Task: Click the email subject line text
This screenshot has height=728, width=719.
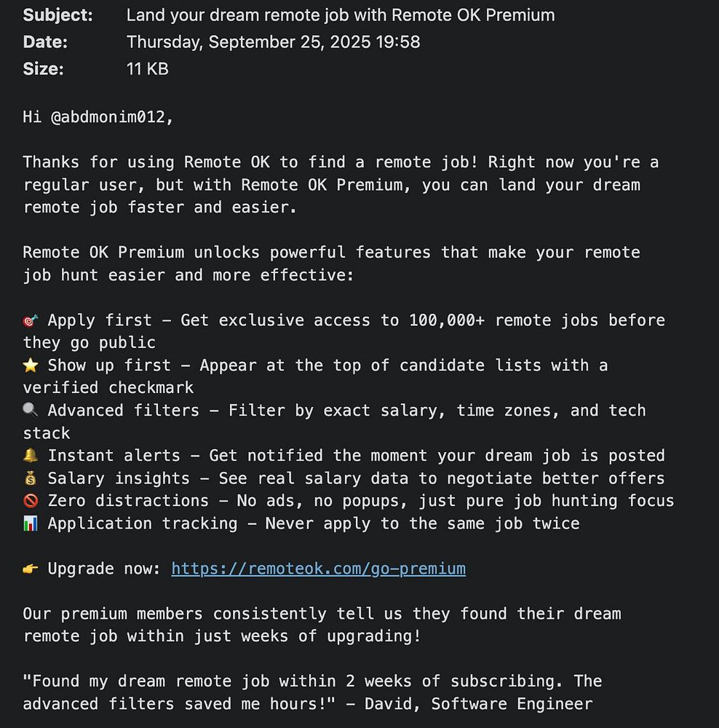Action: (340, 15)
